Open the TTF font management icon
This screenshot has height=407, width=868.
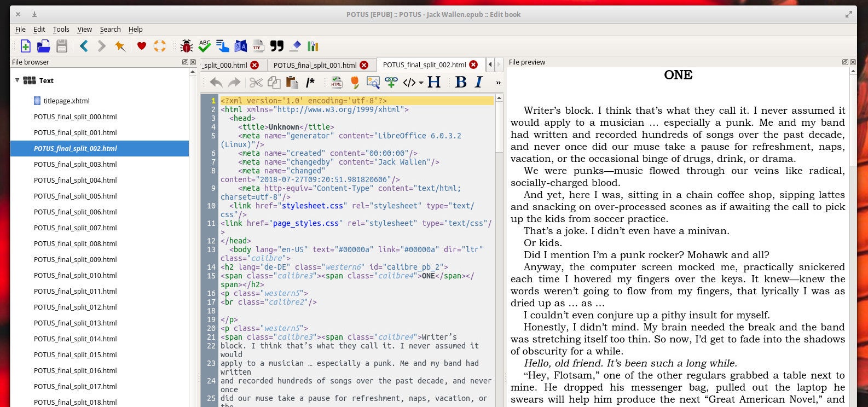pyautogui.click(x=258, y=46)
